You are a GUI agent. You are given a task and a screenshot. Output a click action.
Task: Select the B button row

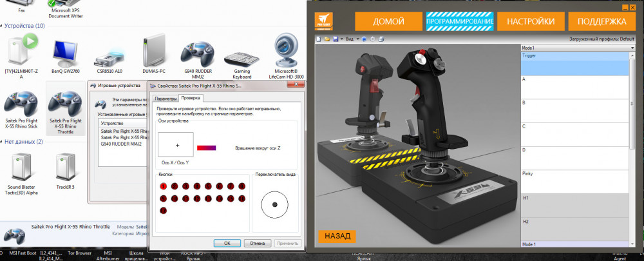(575, 111)
